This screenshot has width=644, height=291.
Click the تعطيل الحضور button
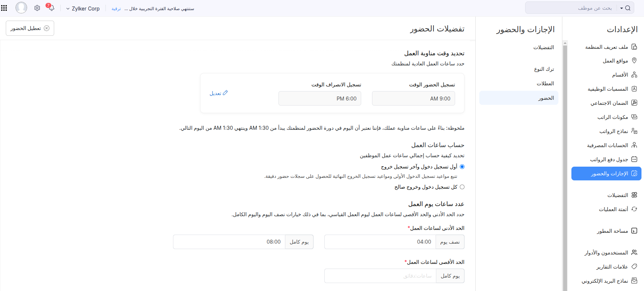click(x=30, y=28)
